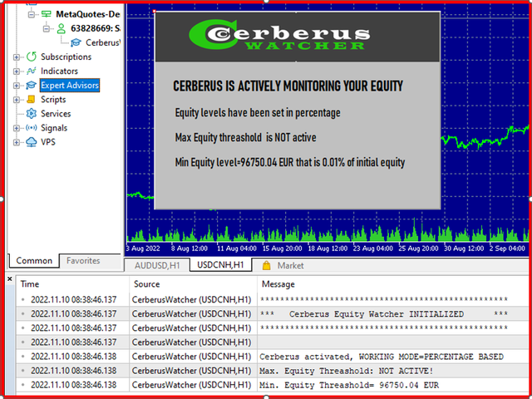Click the Cerberus expert advisor hat icon
This screenshot has height=399, width=532.
pyautogui.click(x=76, y=42)
